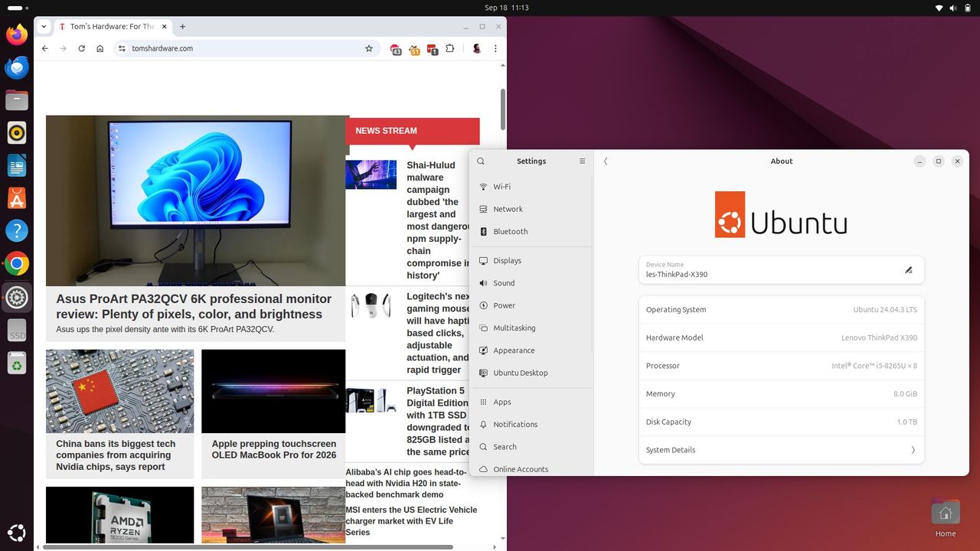Open the App Center dock icon

click(x=17, y=198)
